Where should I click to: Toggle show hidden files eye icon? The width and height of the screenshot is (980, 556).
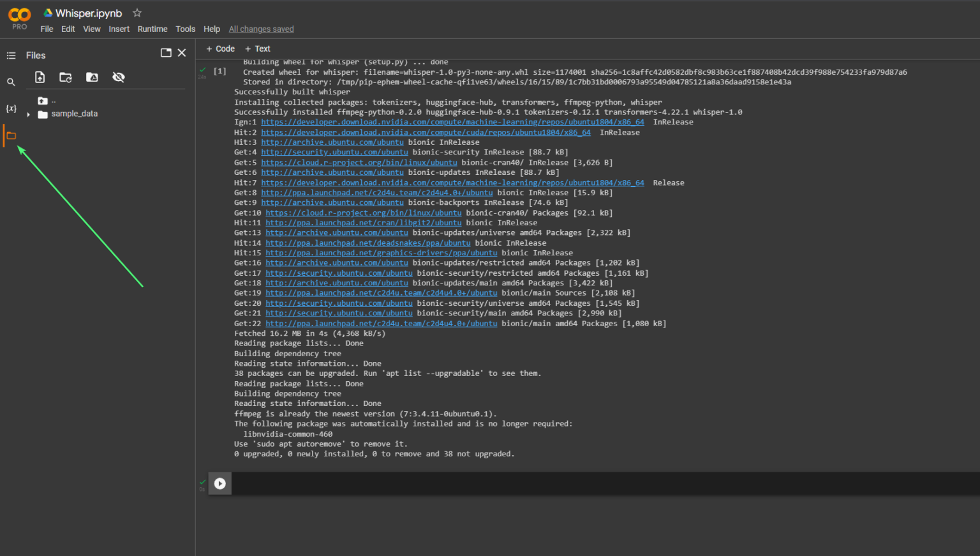(x=118, y=77)
